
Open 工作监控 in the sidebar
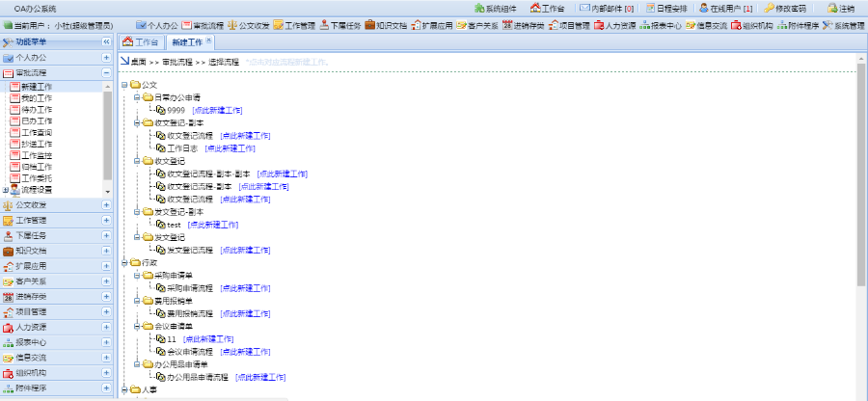tap(37, 155)
